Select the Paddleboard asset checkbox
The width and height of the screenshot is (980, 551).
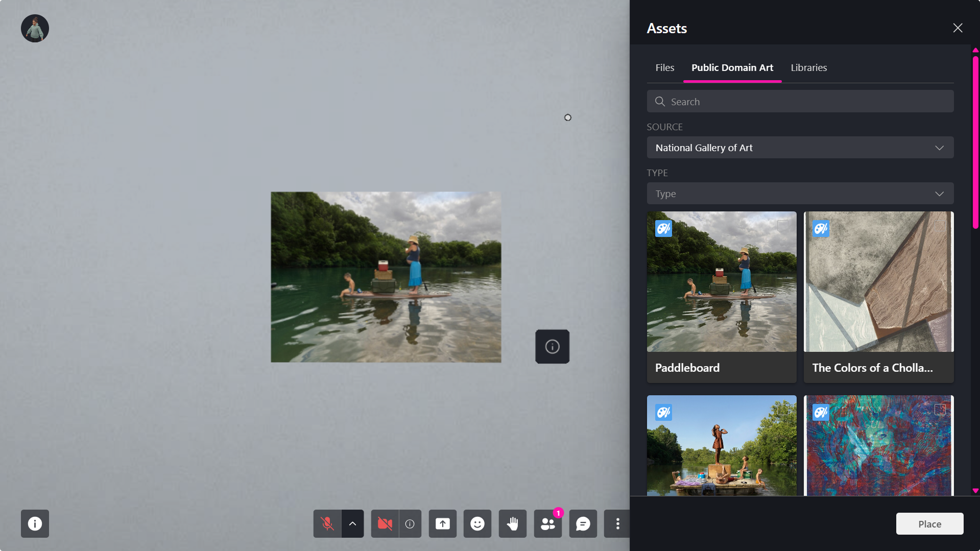click(x=782, y=224)
